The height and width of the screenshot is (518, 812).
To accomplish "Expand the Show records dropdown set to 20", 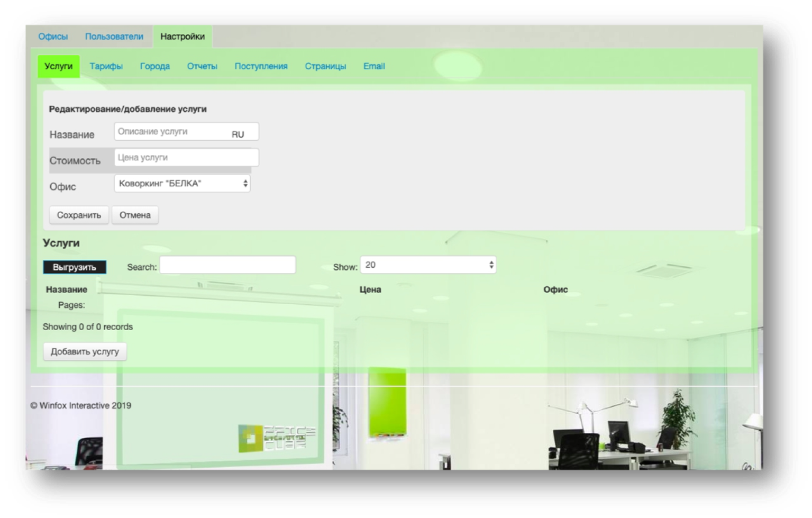I will point(428,265).
